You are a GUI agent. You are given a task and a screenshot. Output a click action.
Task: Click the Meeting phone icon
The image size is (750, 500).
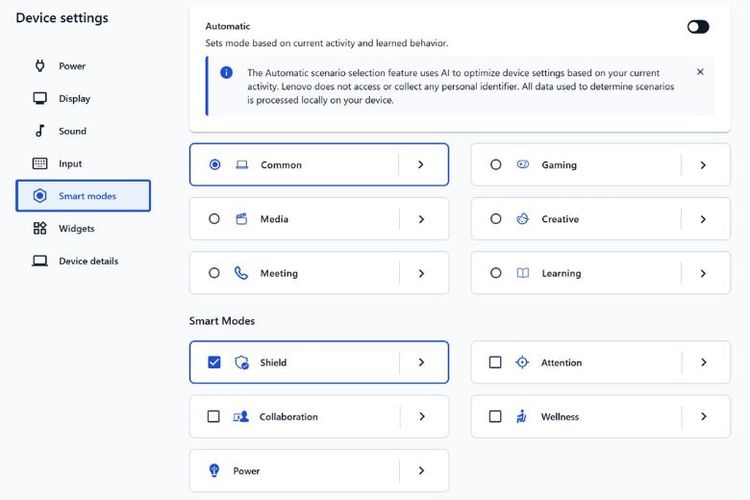pyautogui.click(x=241, y=273)
